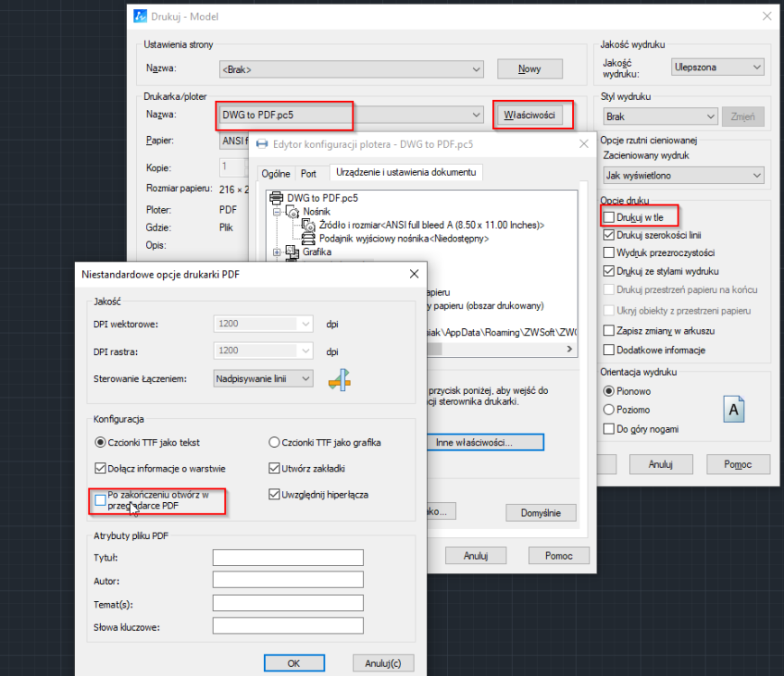Click the DWG to PDF.pc5 printer icon in tree
The image size is (784, 676).
tap(276, 198)
